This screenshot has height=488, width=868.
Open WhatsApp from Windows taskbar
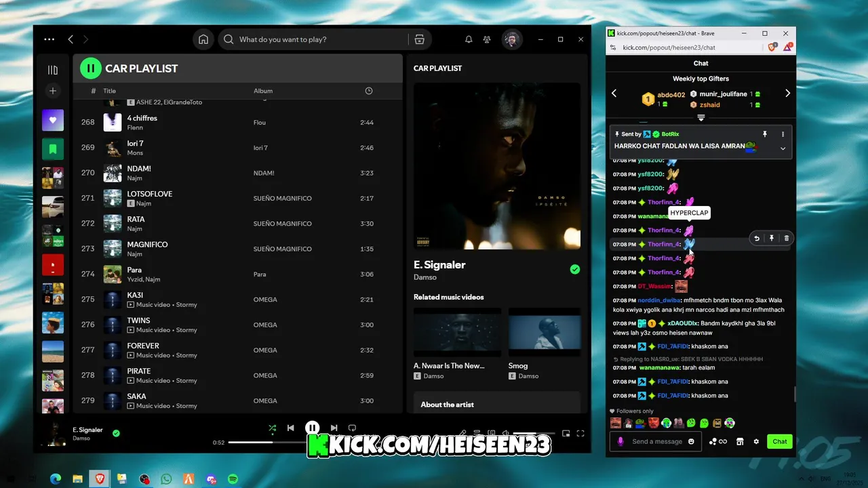click(166, 479)
